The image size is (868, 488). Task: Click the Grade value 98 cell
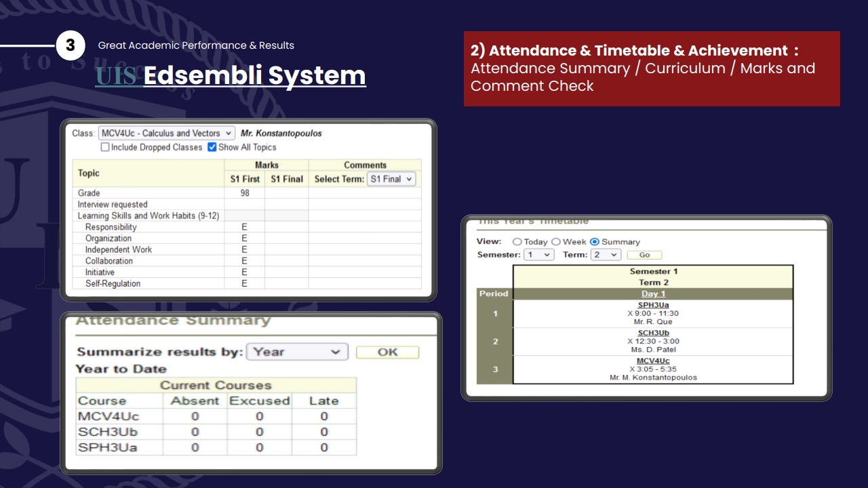click(245, 193)
